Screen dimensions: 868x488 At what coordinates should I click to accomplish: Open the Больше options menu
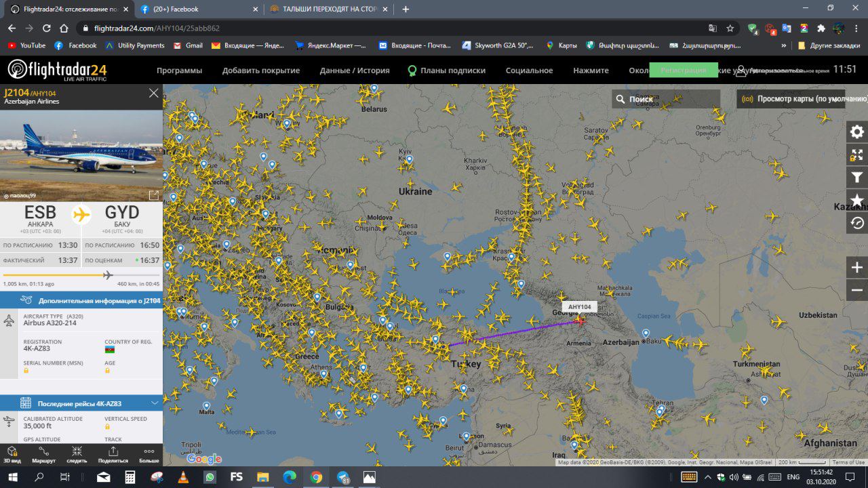149,455
